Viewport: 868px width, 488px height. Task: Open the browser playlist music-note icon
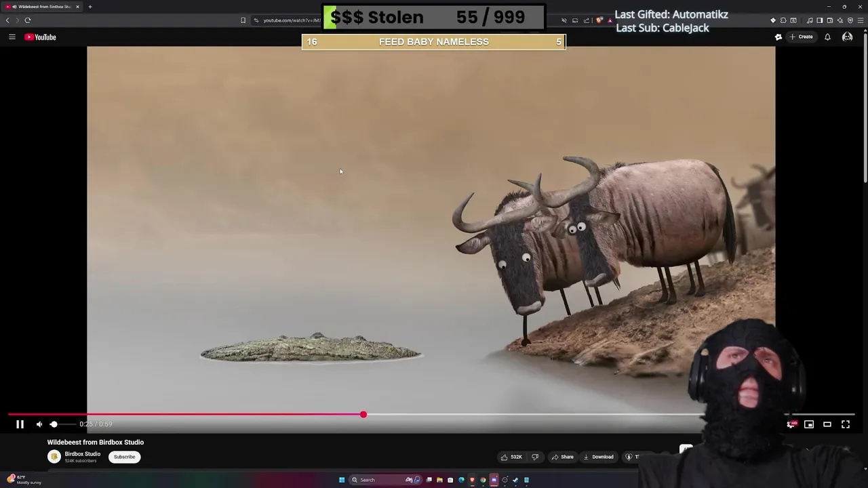(810, 20)
